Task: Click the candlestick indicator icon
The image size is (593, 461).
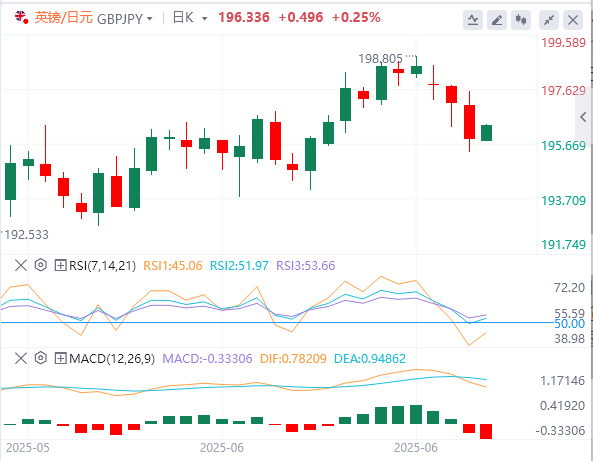Action: coord(521,20)
